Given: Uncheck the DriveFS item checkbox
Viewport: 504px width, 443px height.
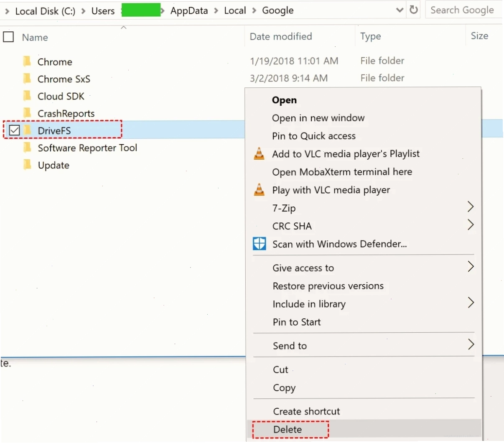Looking at the screenshot, I should [x=15, y=130].
